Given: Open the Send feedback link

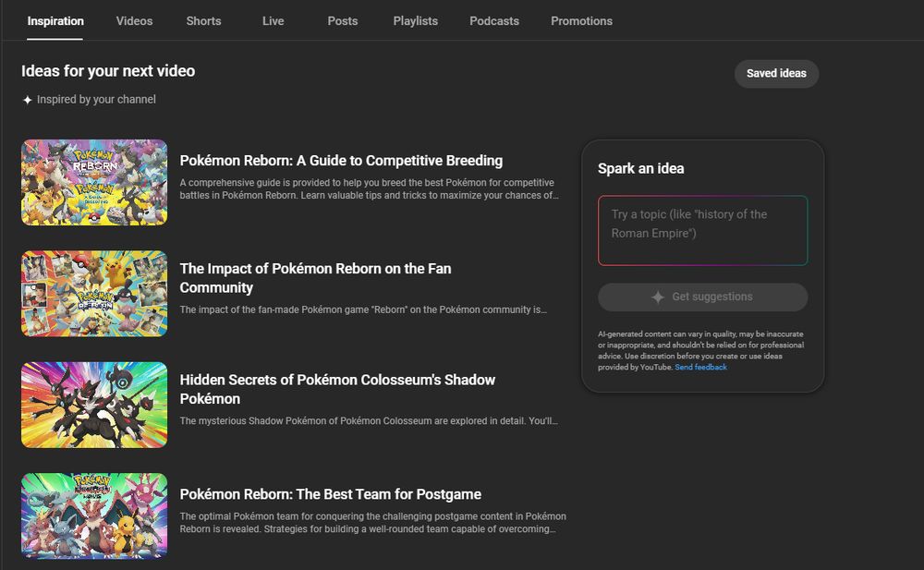Looking at the screenshot, I should click(700, 368).
